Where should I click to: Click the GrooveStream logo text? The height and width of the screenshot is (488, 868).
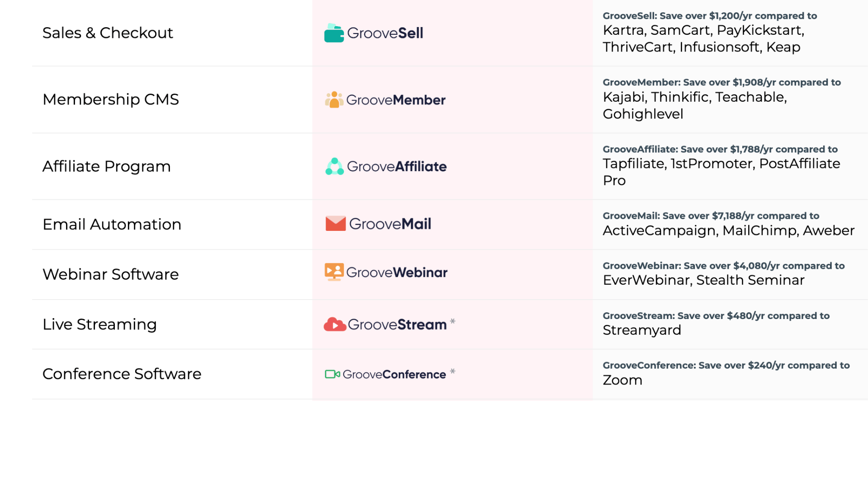[397, 324]
